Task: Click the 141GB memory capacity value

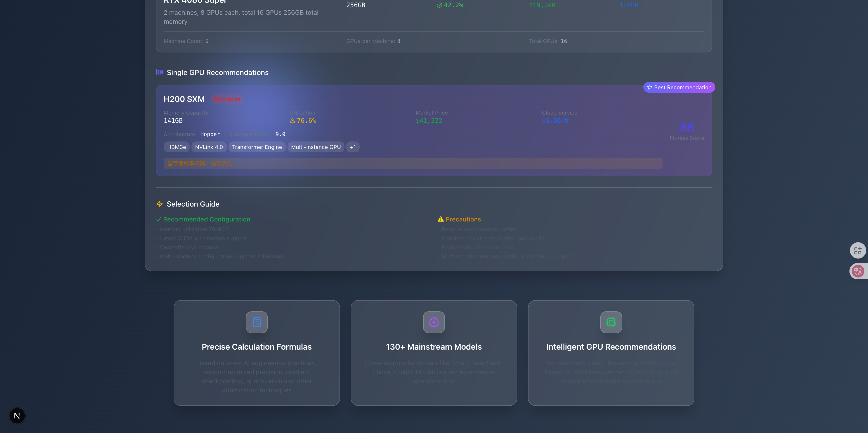Action: (173, 121)
